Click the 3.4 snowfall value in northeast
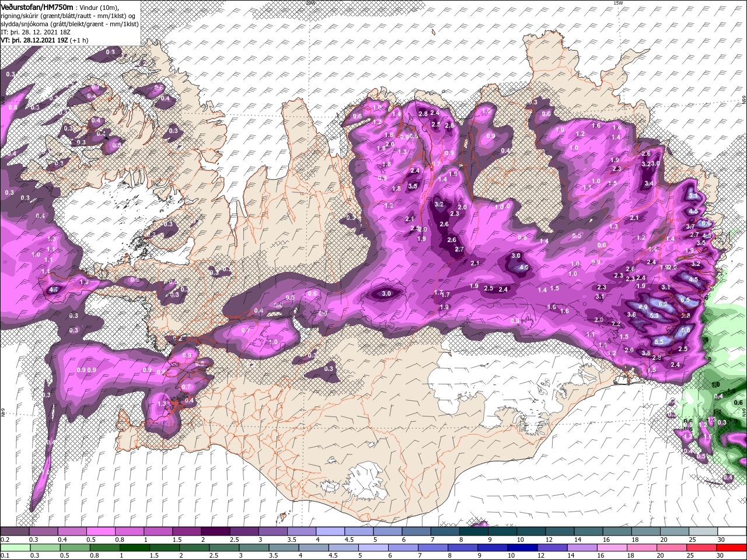747x560 pixels. click(x=649, y=183)
